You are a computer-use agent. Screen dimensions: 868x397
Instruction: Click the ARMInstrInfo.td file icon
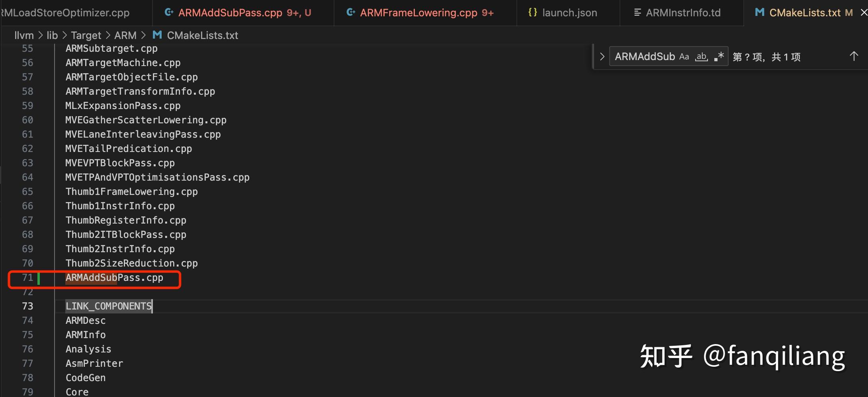pos(637,13)
